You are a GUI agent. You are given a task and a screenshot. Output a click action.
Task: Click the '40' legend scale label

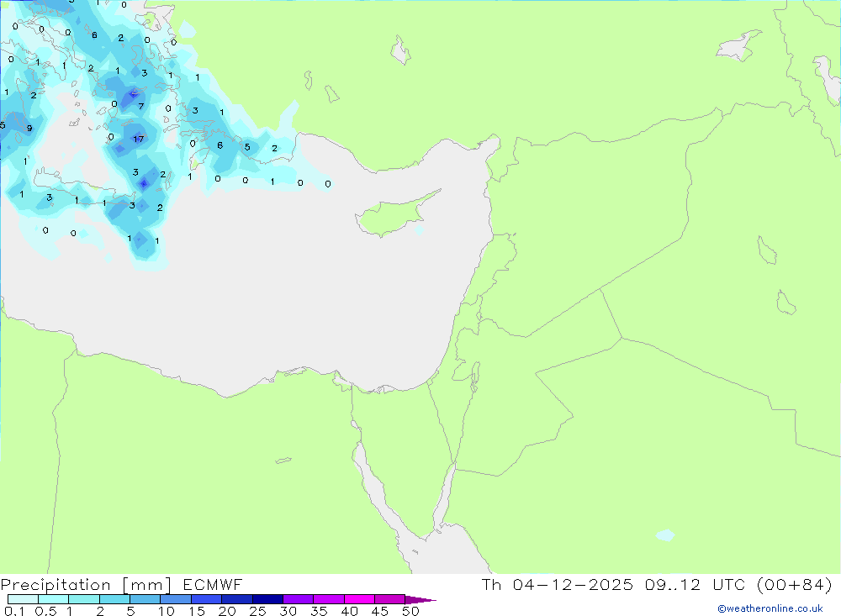point(350,611)
